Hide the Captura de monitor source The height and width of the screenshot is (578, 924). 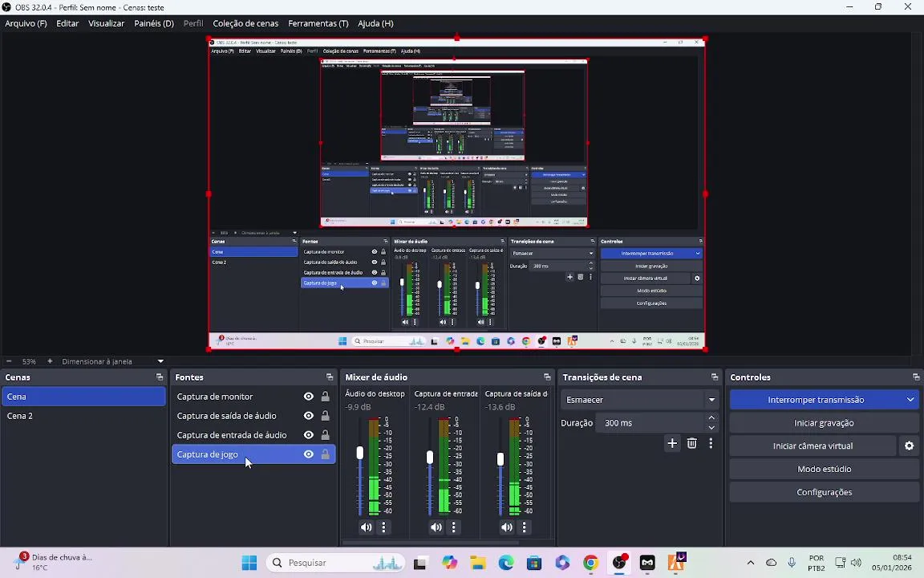coord(308,397)
